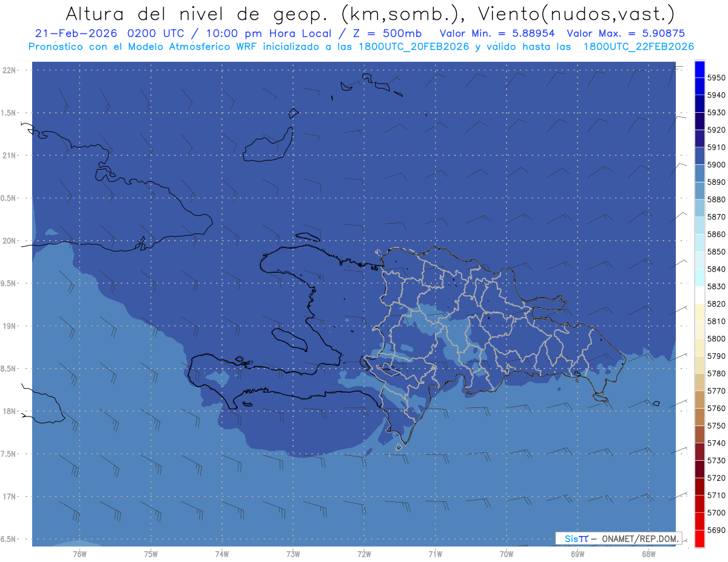Click the '68W' longitude label
Viewport: 728px width, 562px height.
point(648,554)
